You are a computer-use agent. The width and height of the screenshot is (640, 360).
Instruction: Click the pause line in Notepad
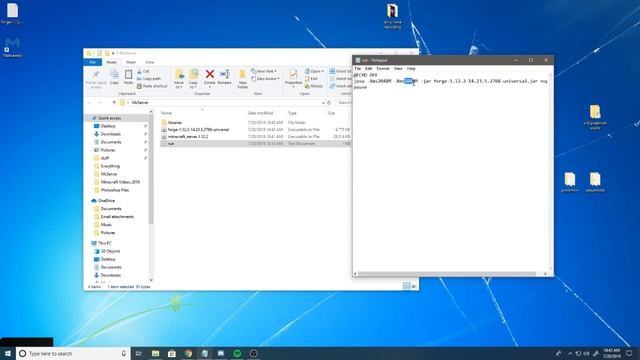(x=360, y=87)
